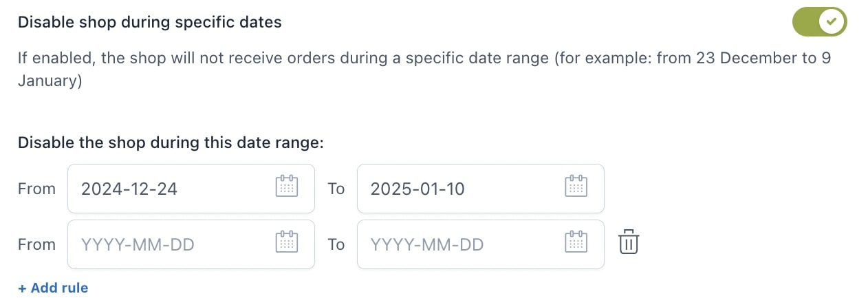Image resolution: width=868 pixels, height=307 pixels.
Task: Click the From label of the first rule
Action: (36, 189)
